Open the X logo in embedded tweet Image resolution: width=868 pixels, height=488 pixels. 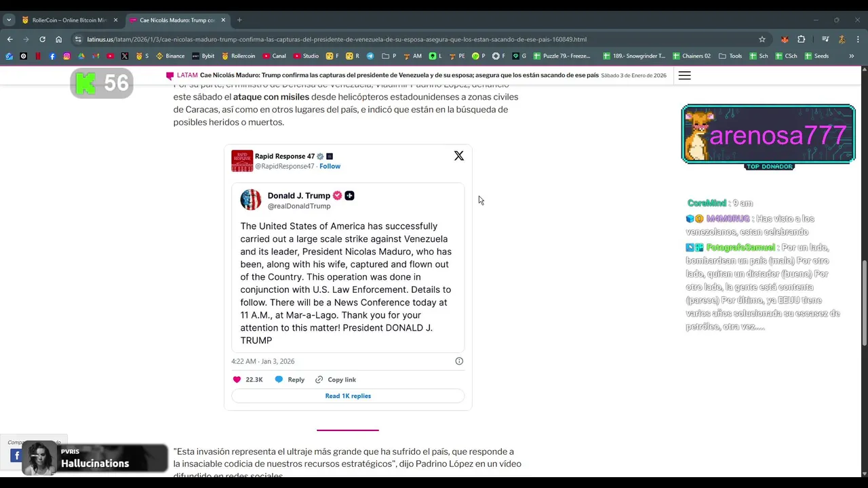(x=459, y=156)
